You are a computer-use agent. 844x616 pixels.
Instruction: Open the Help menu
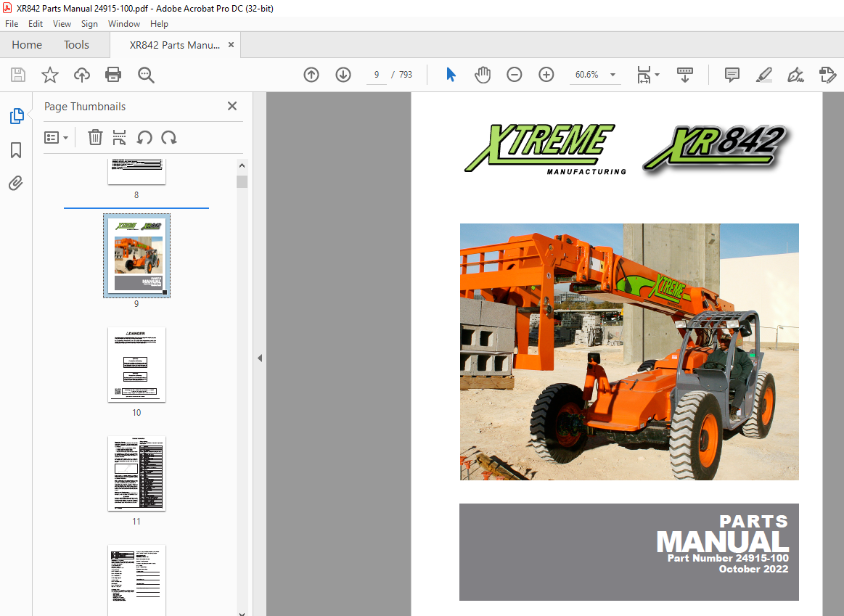(x=159, y=24)
